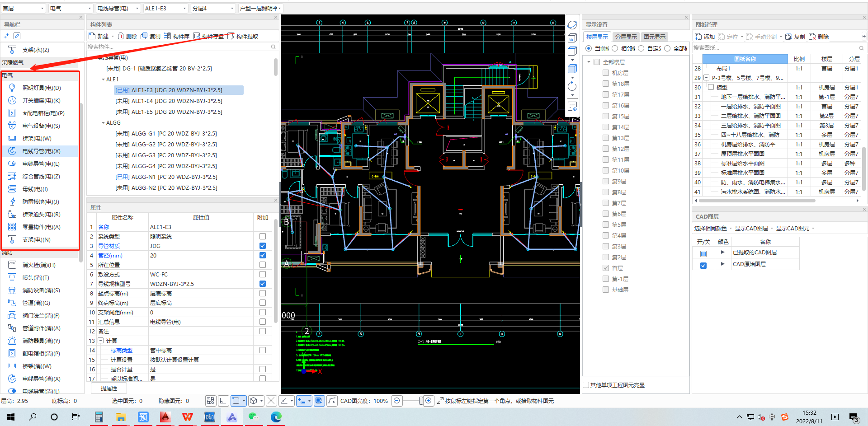
Task: Open the 电气 discipline dropdown
Action: 71,8
